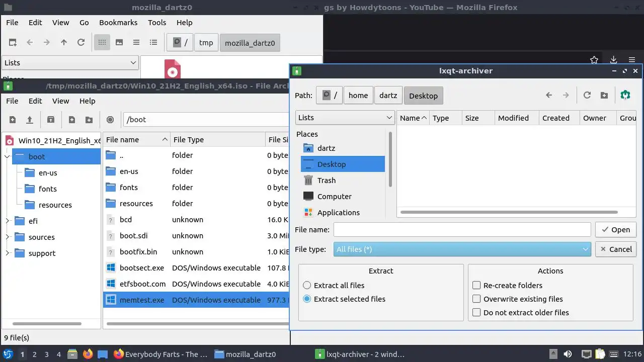
Task: Click New Tab icon in file manager toolbar
Action: [13, 43]
